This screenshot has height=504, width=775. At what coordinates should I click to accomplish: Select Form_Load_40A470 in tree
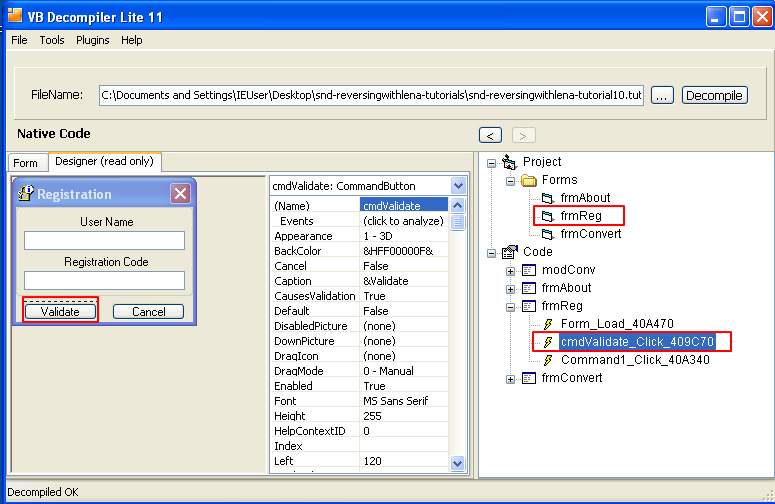pos(617,324)
